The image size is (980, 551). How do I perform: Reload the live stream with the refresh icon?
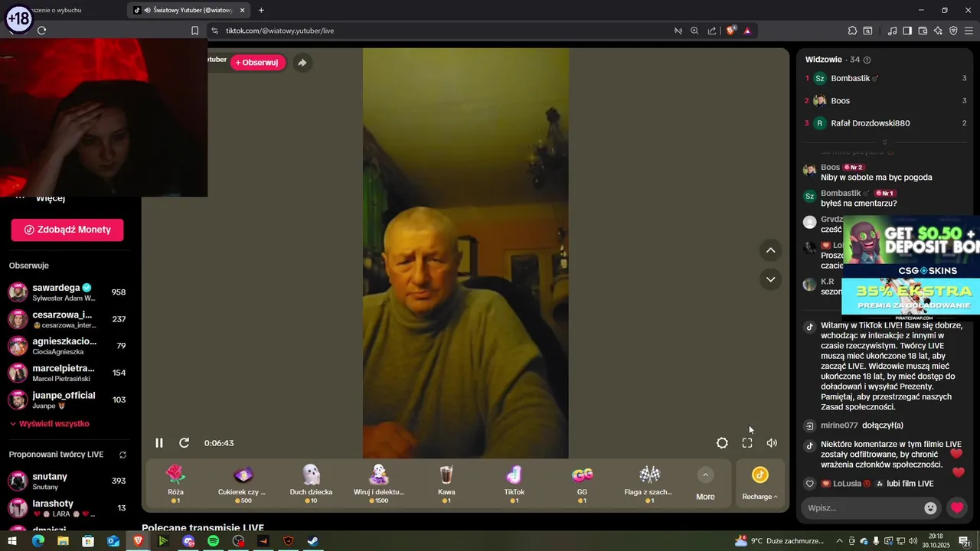tap(185, 443)
